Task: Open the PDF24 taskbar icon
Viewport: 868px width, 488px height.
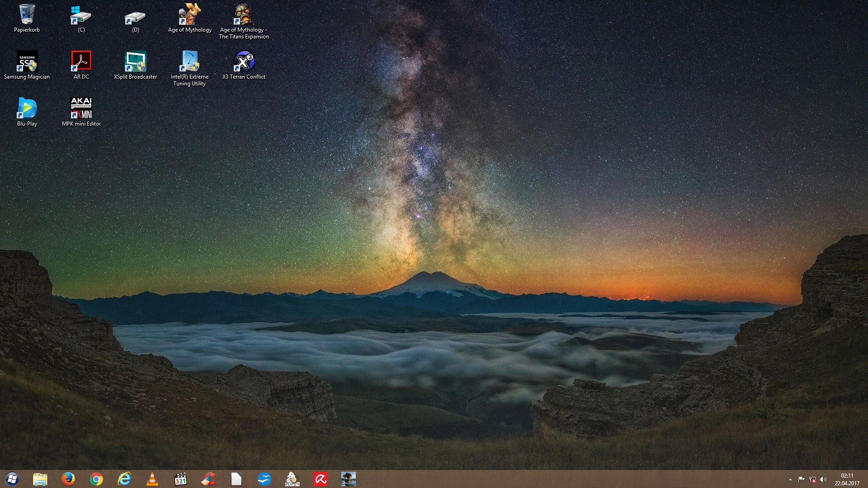Action: (x=292, y=479)
